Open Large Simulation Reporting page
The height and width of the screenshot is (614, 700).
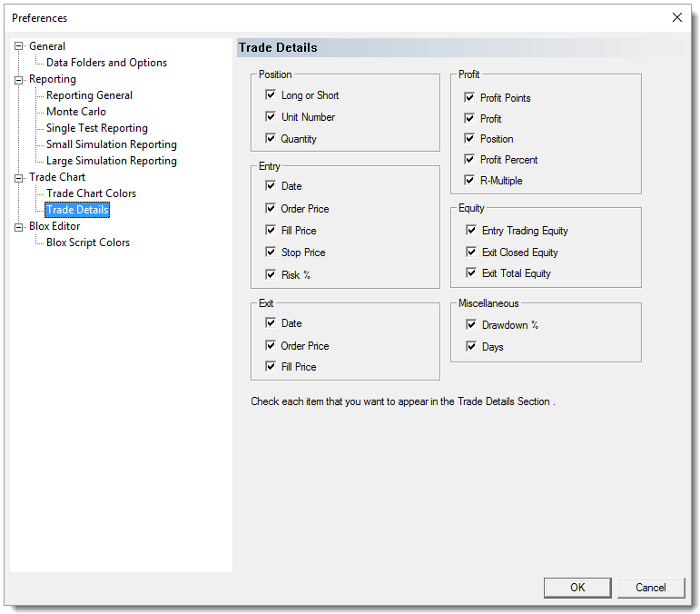click(111, 161)
